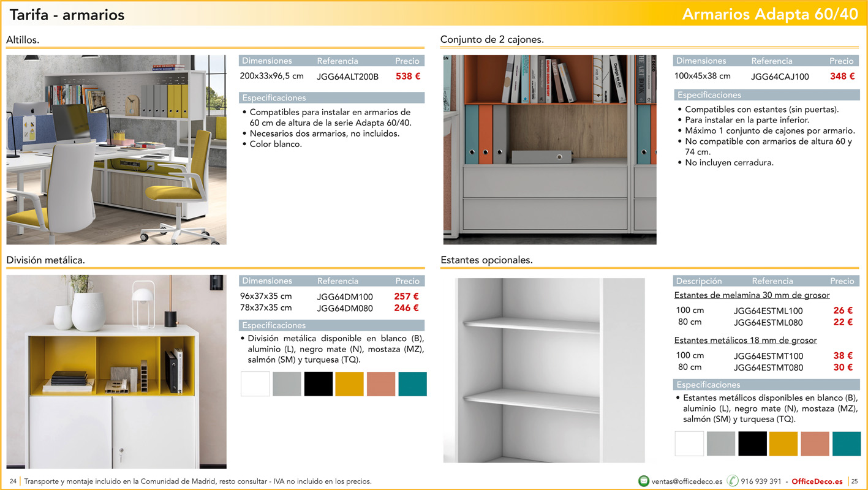
Task: Click price 348 €
Action: click(x=842, y=76)
